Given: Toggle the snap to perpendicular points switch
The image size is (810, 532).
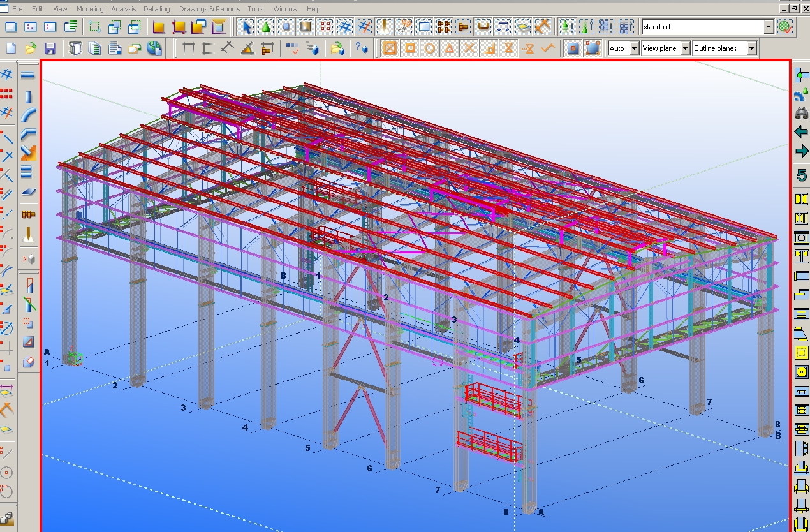Looking at the screenshot, I should click(x=489, y=48).
